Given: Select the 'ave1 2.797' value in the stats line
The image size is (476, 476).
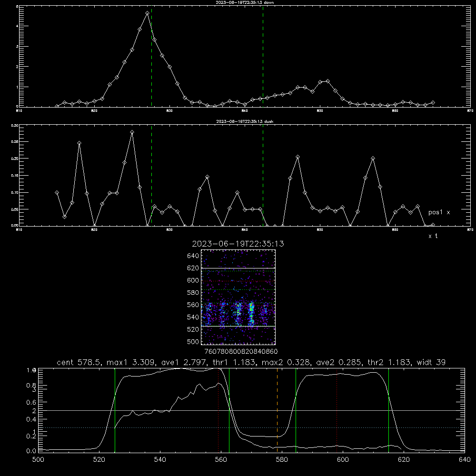Looking at the screenshot, I should [x=184, y=362].
